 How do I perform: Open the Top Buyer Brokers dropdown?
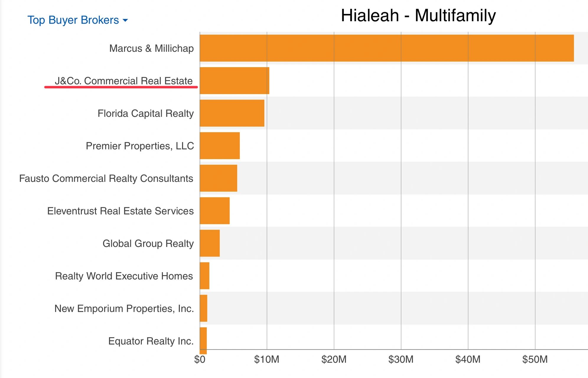[73, 20]
